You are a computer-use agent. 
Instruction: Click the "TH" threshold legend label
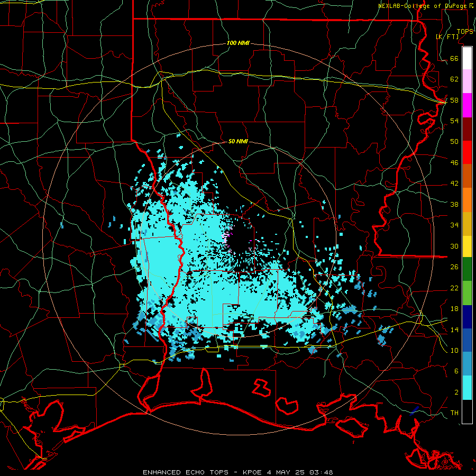pos(454,413)
